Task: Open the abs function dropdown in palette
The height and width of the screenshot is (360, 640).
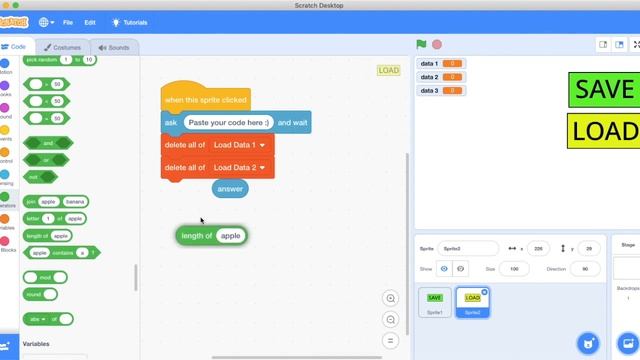Action: click(x=38, y=319)
